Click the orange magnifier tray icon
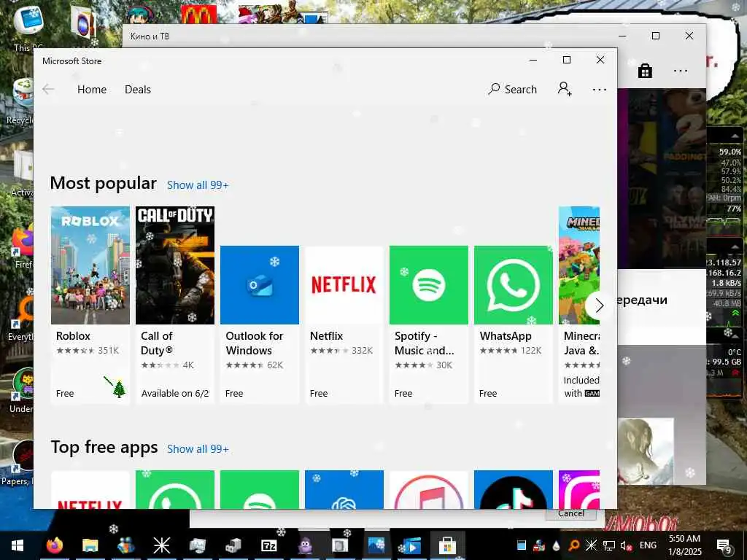This screenshot has width=747, height=560. tap(574, 545)
